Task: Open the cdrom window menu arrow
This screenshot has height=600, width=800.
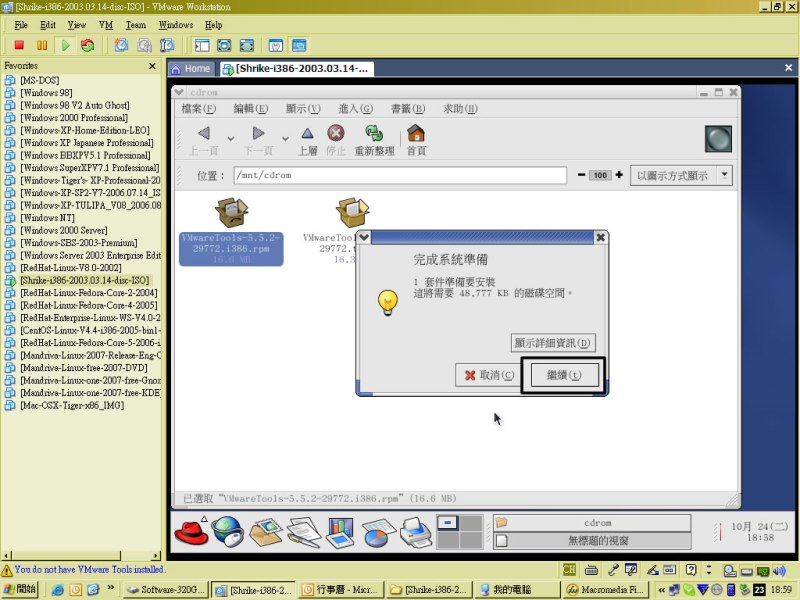Action: pyautogui.click(x=179, y=92)
